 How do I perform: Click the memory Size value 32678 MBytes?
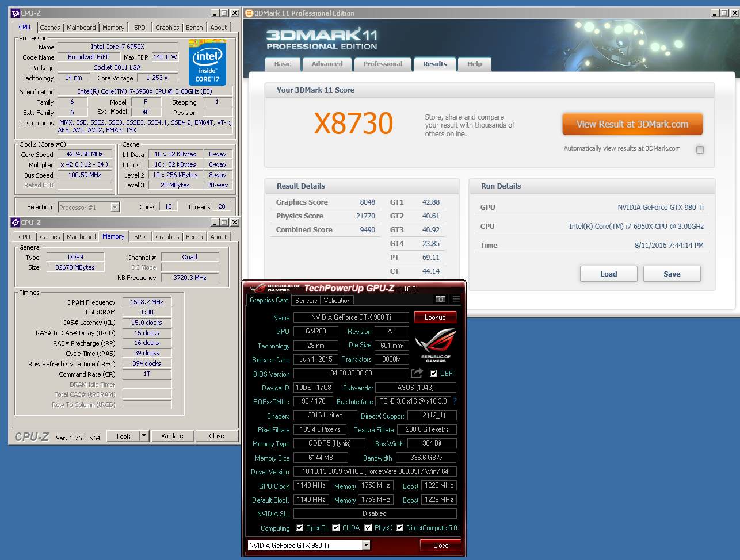tap(75, 267)
